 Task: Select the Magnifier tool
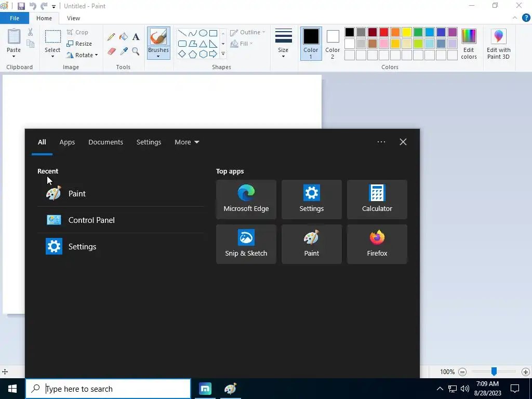pyautogui.click(x=136, y=51)
